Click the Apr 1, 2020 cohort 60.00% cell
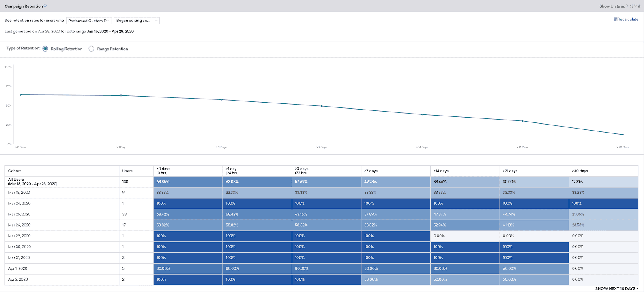644x292 pixels. tap(534, 268)
